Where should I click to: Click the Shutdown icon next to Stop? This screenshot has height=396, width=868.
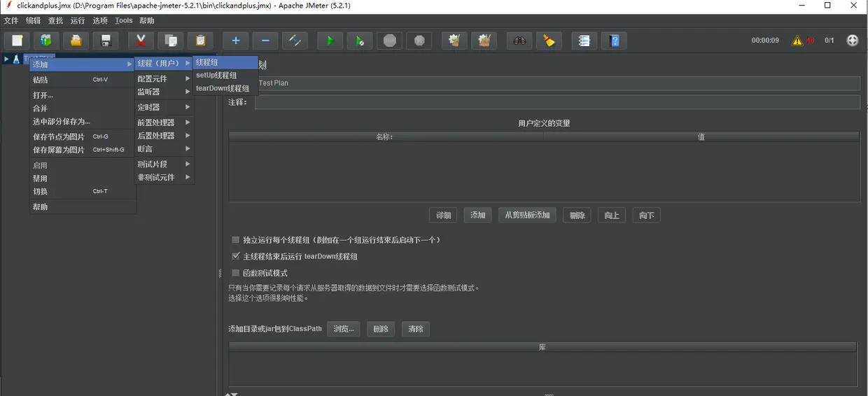(x=419, y=41)
